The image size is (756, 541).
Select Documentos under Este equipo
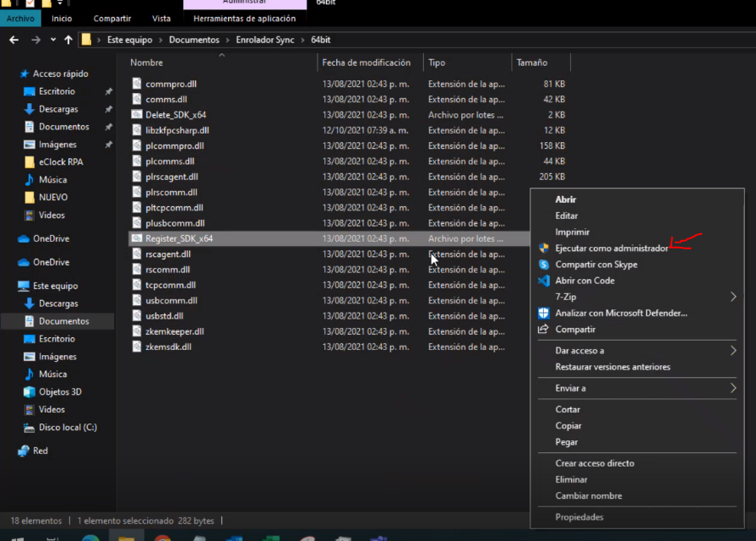coord(64,321)
